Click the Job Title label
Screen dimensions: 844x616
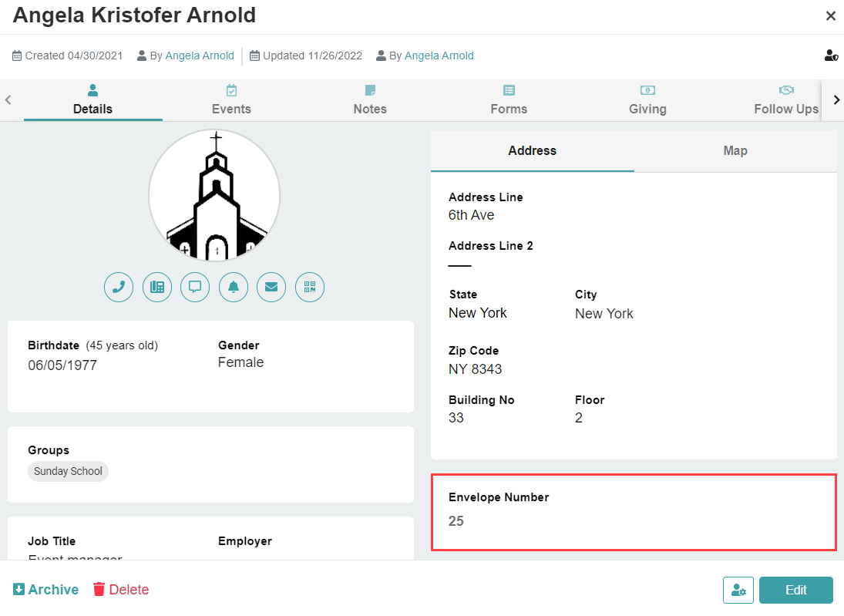[52, 541]
